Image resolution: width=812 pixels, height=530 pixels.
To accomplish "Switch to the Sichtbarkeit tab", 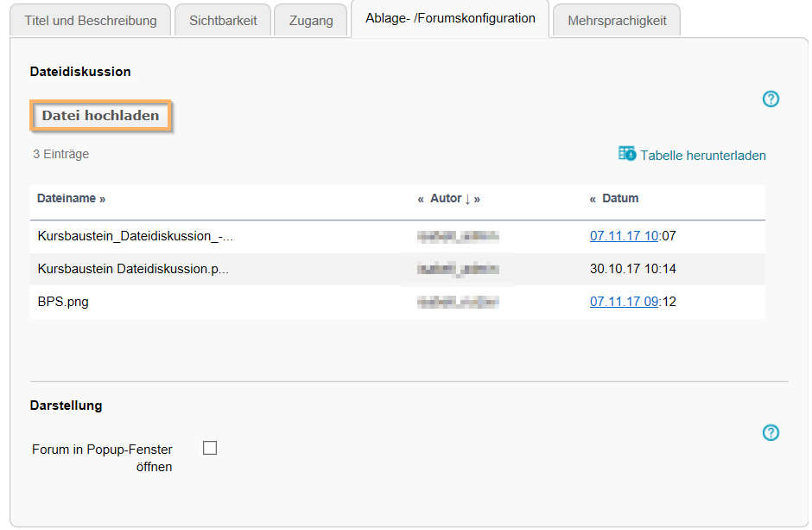I will 222,19.
